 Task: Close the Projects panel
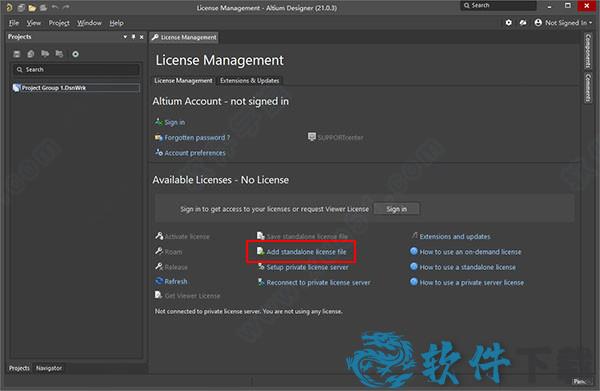(x=142, y=37)
